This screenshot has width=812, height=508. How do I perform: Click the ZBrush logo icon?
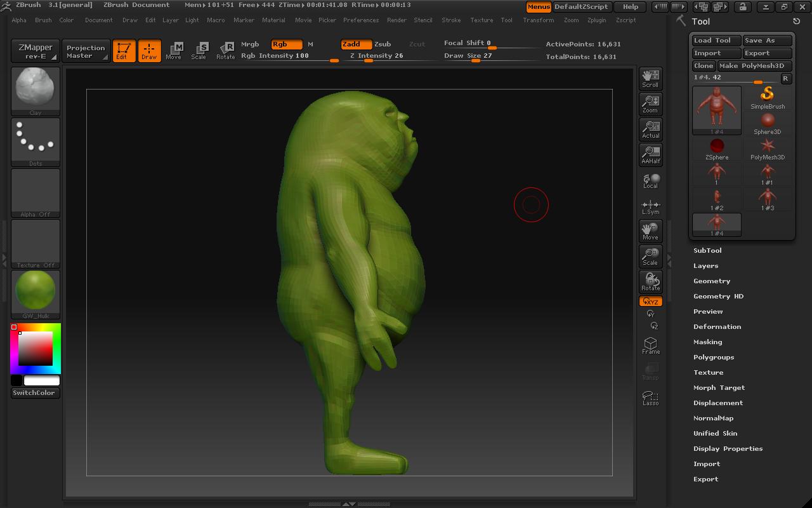coord(6,6)
